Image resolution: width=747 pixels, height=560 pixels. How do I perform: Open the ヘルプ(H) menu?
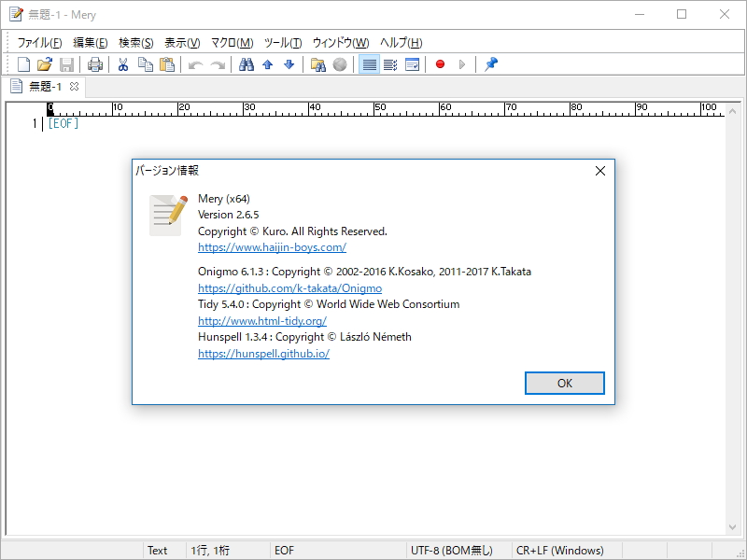[402, 43]
